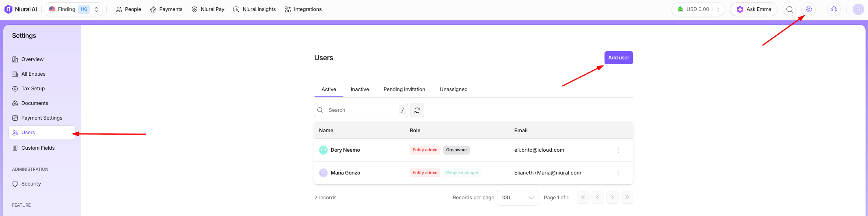
Task: Click the Overview building icon
Action: click(15, 59)
